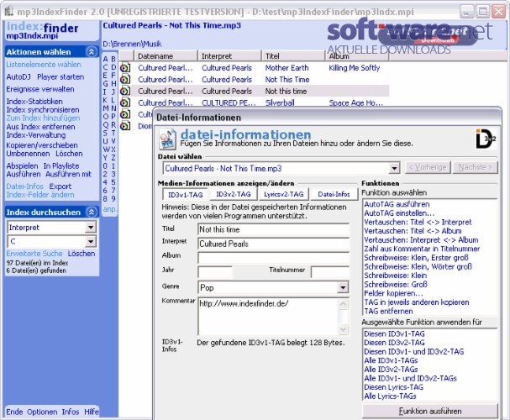Click Löschen under Index durchsuchen
510x420 pixels.
[81, 254]
